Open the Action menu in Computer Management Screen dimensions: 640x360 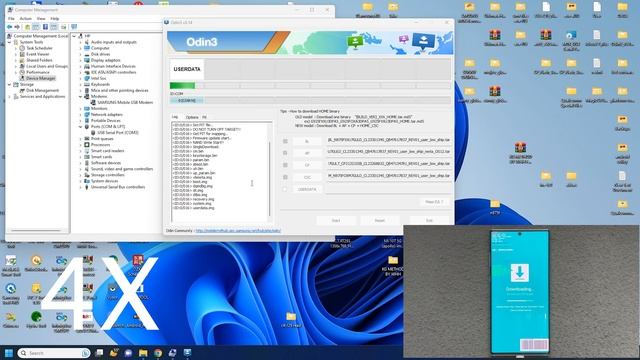[25, 18]
